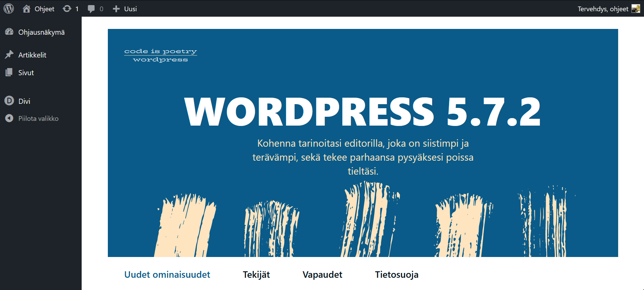Click the comments bubble icon
The width and height of the screenshot is (644, 290).
click(x=91, y=9)
